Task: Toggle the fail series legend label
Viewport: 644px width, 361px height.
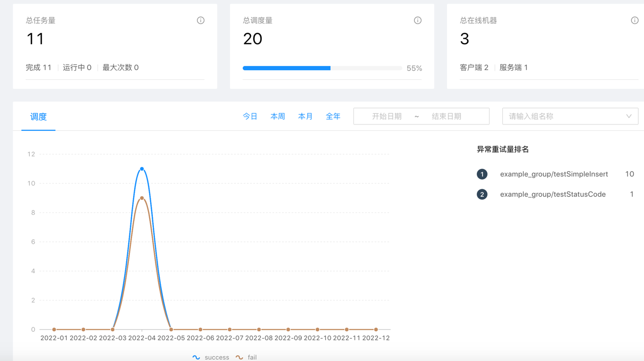Action: click(252, 357)
